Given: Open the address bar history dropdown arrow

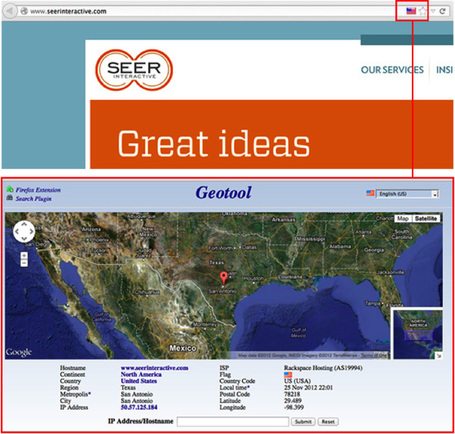Looking at the screenshot, I should (433, 11).
